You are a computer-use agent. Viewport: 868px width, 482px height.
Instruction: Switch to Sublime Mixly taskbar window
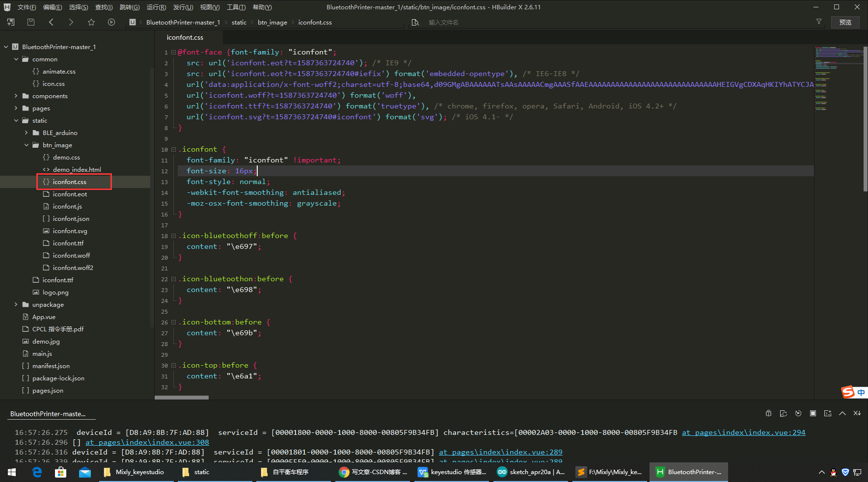coord(610,472)
